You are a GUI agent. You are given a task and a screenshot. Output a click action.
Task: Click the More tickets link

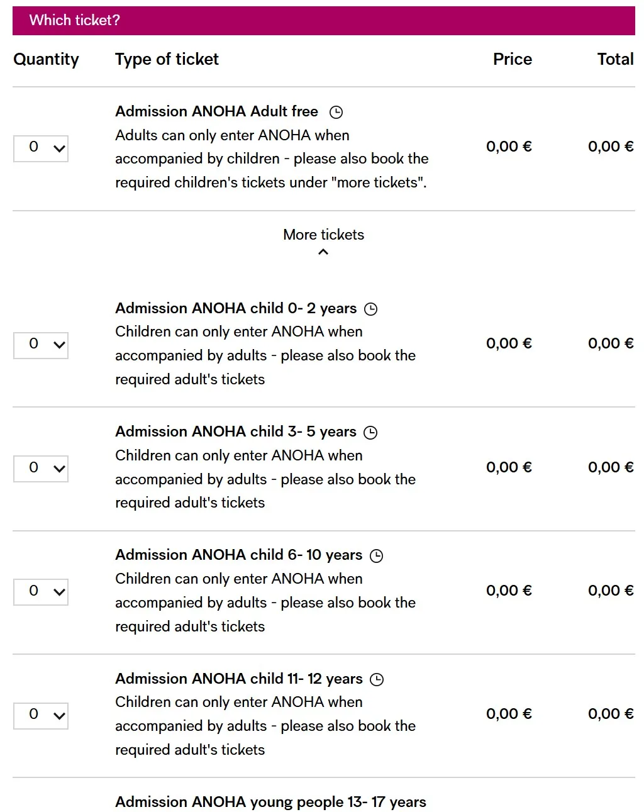coord(323,235)
